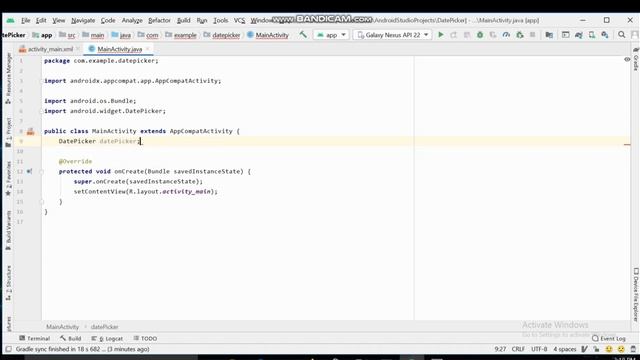640x360 pixels.
Task: Open the Refactor menu
Action: (x=159, y=20)
